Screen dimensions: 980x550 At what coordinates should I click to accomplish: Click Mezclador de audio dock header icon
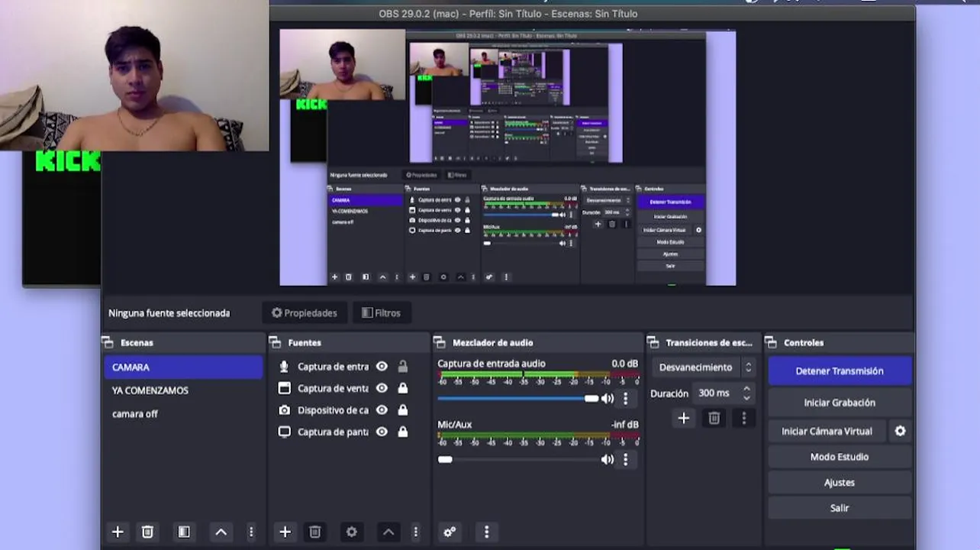coord(440,343)
